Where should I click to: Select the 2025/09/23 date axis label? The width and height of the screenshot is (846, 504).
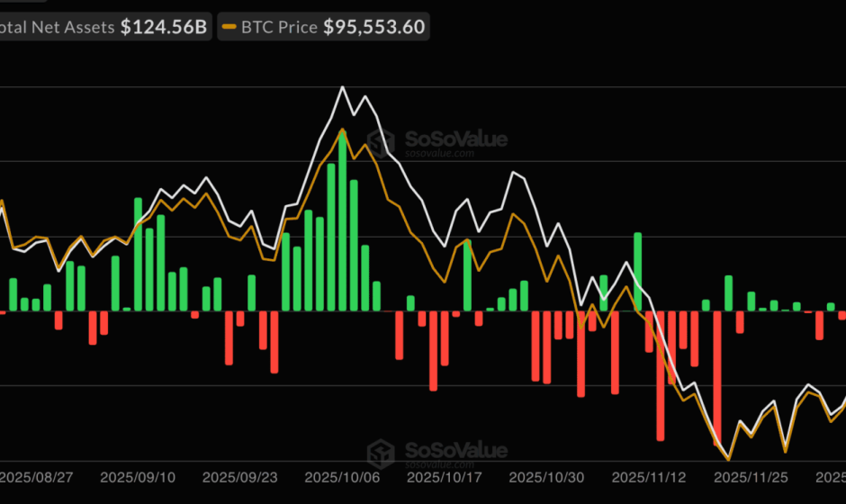coord(240,475)
